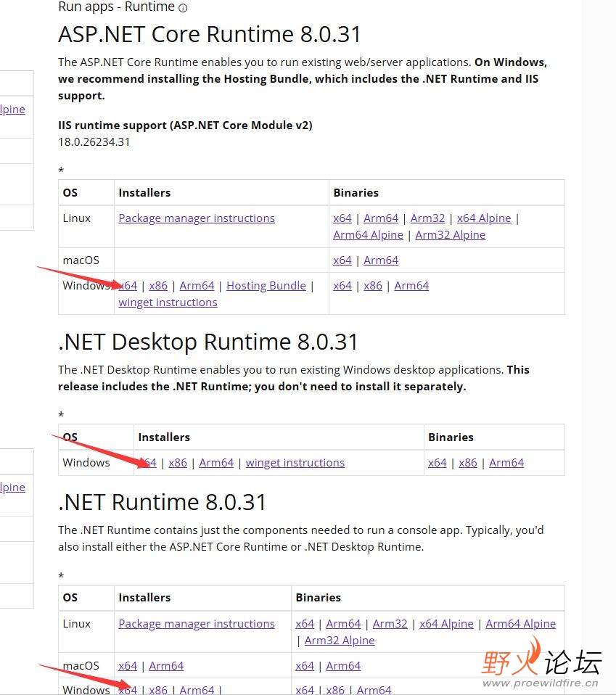Open Package manager instructions in ASP.NET Core Linux row
616x695 pixels.
tap(197, 218)
